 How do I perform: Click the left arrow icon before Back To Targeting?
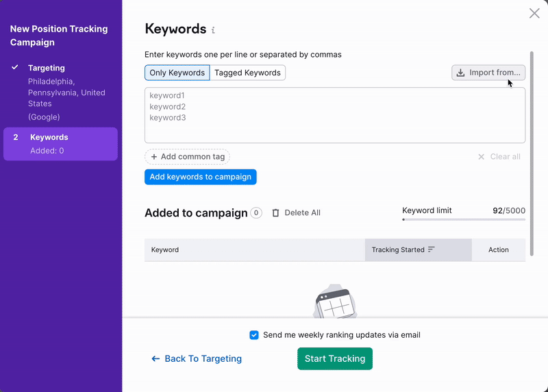[155, 359]
